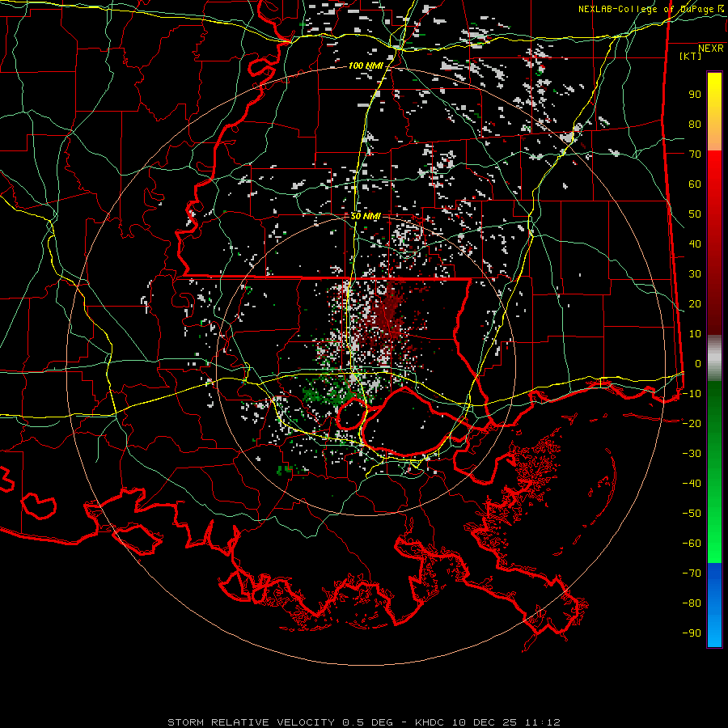Click the -40 value on the velocity scale
The height and width of the screenshot is (728, 728).
pyautogui.click(x=692, y=484)
